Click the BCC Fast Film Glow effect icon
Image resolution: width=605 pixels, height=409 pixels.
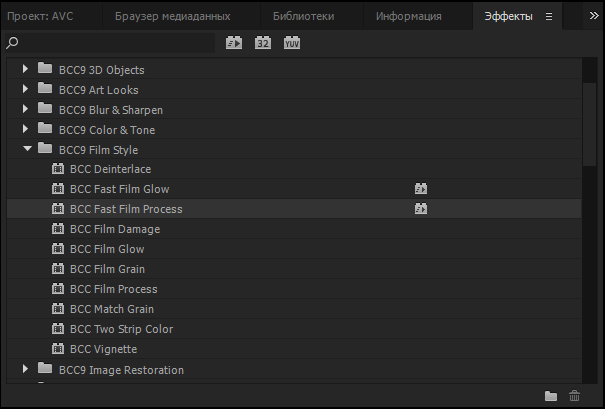click(58, 189)
